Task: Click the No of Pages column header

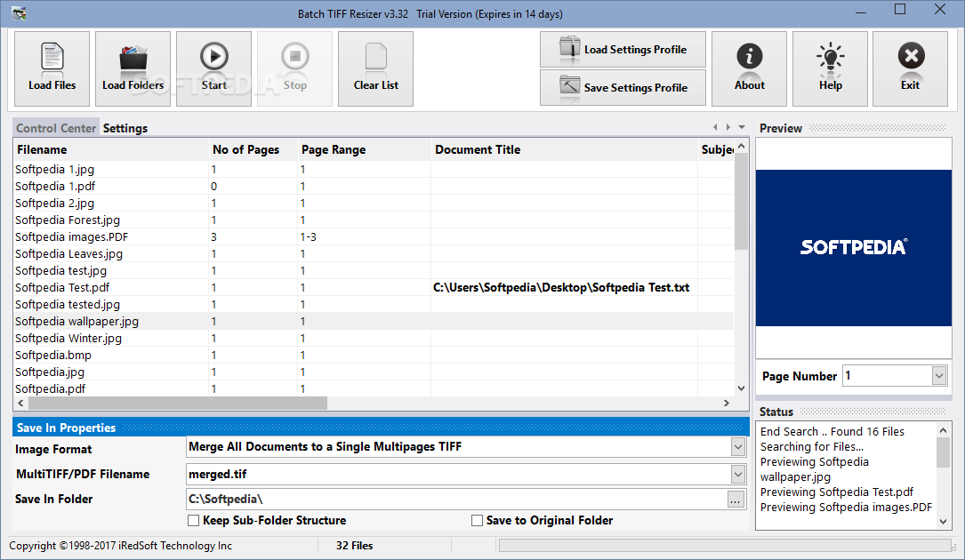Action: (253, 149)
